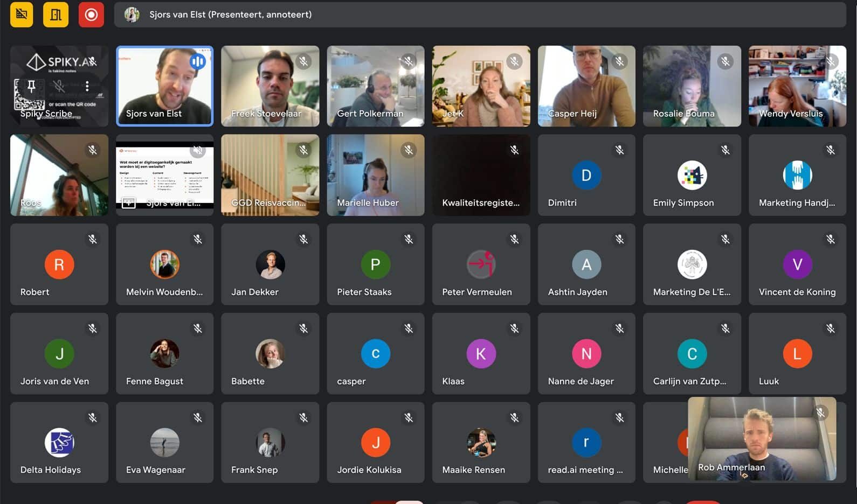Image resolution: width=857 pixels, height=504 pixels.
Task: Click Joris van de Ven J avatar
Action: point(59,353)
